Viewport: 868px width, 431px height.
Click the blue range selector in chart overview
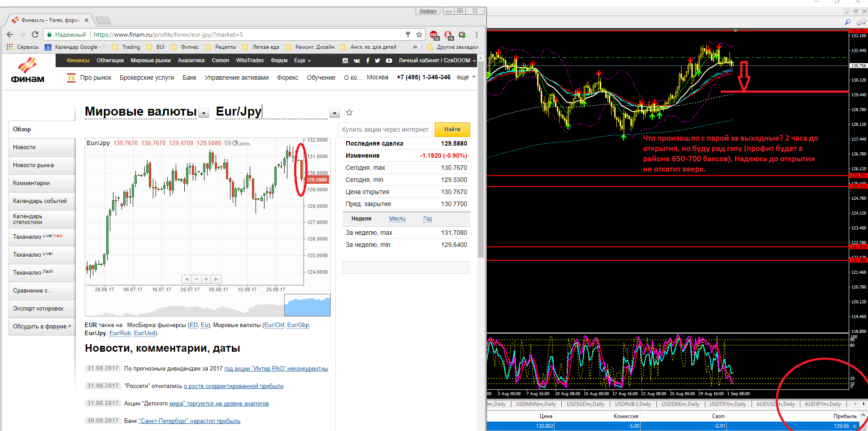308,306
